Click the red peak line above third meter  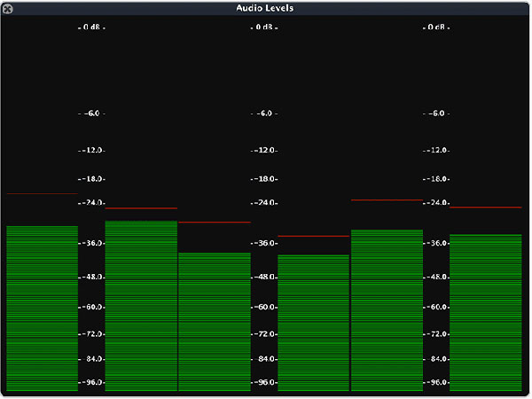coord(215,223)
